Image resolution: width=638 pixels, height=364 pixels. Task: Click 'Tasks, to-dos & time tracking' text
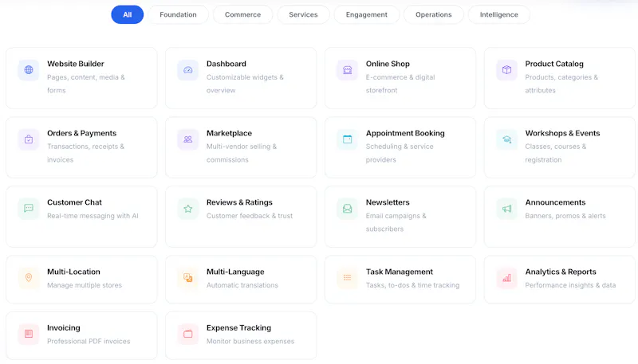tap(412, 285)
